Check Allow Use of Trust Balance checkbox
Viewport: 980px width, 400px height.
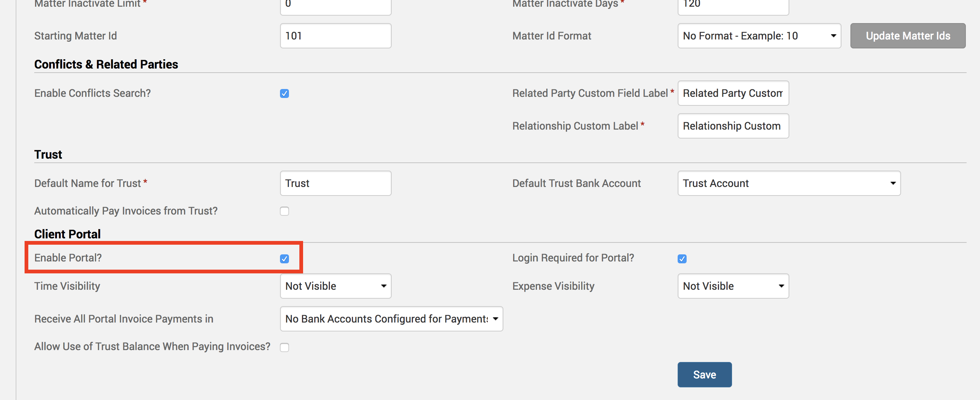[x=284, y=347]
